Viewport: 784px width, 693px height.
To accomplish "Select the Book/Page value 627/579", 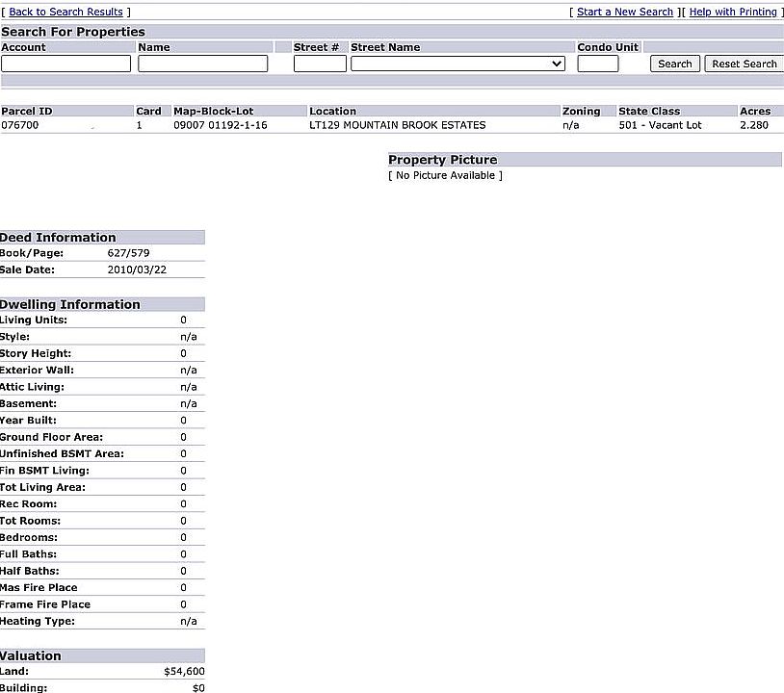I will (x=128, y=253).
